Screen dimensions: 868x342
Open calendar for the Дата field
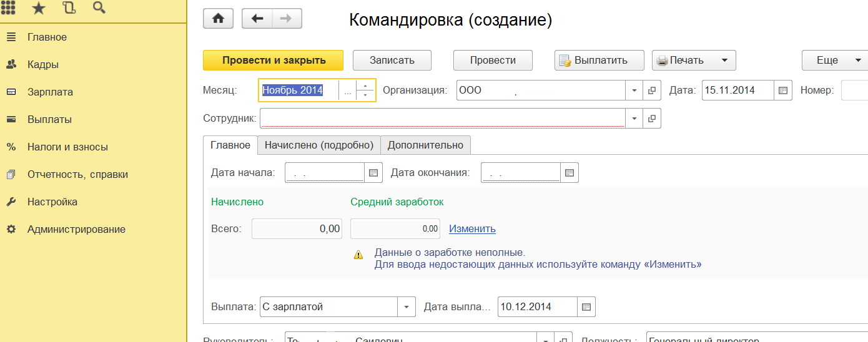(783, 90)
